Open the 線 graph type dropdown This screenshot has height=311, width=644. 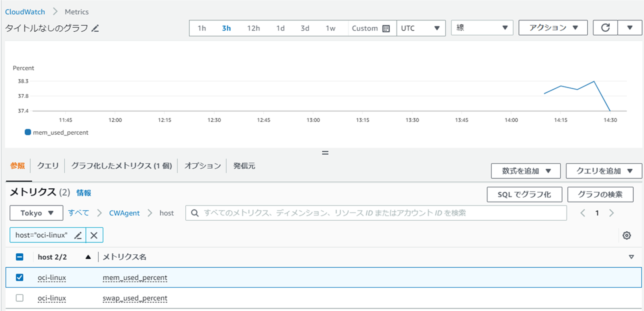click(482, 28)
